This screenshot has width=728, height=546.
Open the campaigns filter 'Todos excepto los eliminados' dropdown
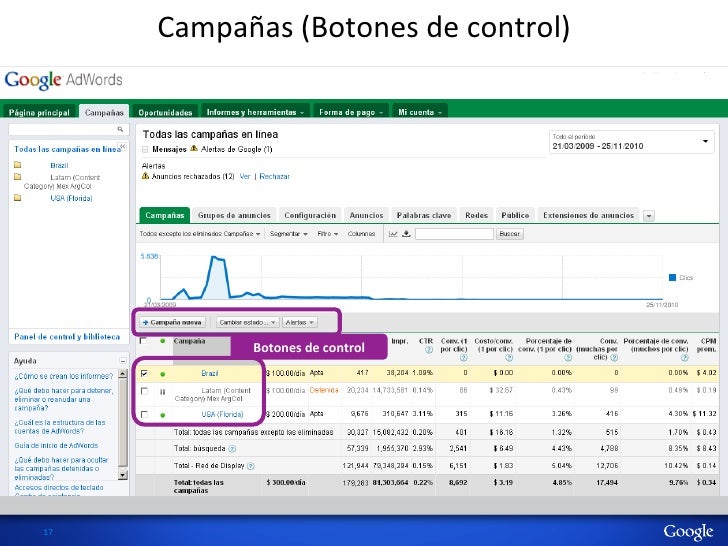coord(200,234)
